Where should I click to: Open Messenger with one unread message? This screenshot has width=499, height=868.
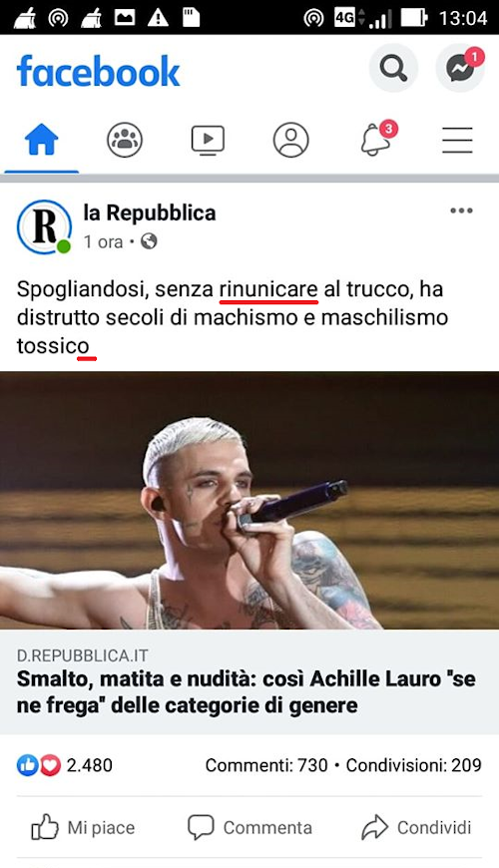460,69
